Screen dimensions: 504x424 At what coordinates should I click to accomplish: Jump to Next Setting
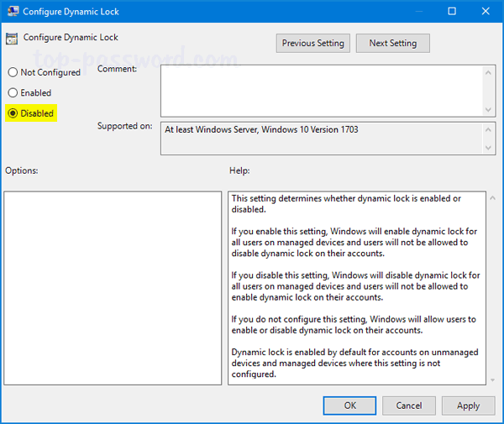392,43
